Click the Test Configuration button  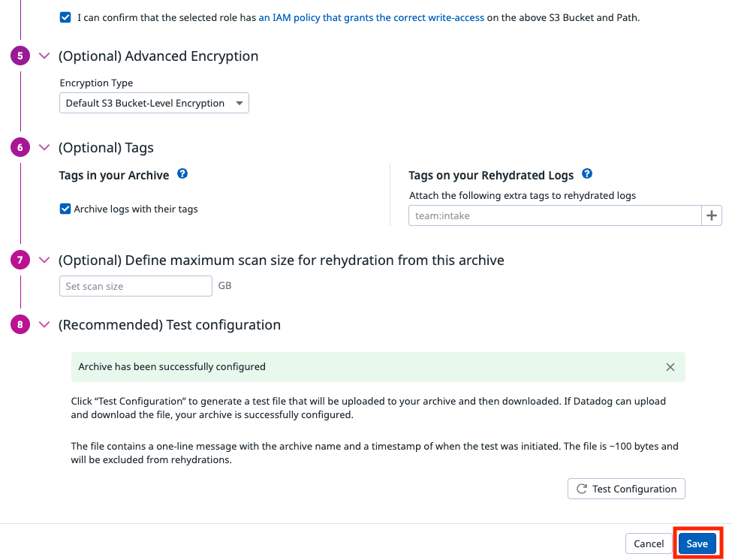[626, 489]
